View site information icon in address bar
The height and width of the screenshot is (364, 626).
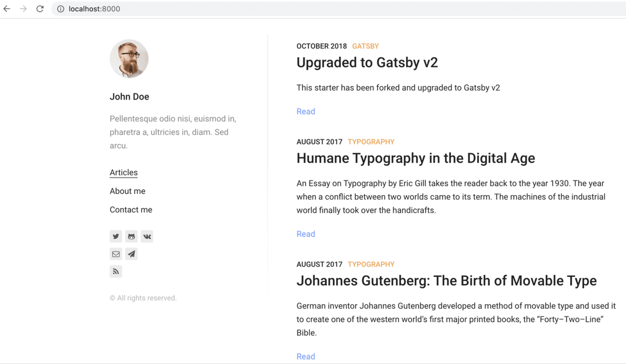click(x=61, y=9)
